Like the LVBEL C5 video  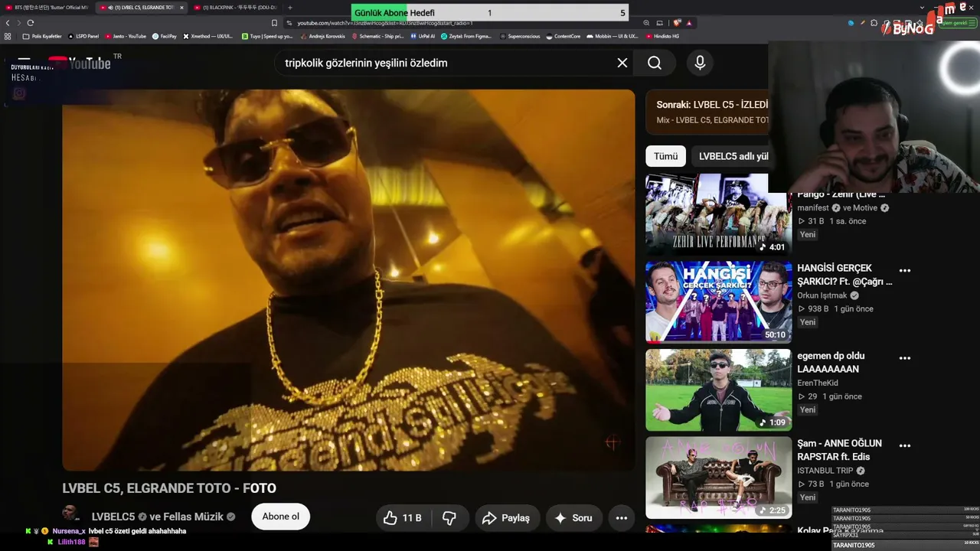click(x=403, y=518)
